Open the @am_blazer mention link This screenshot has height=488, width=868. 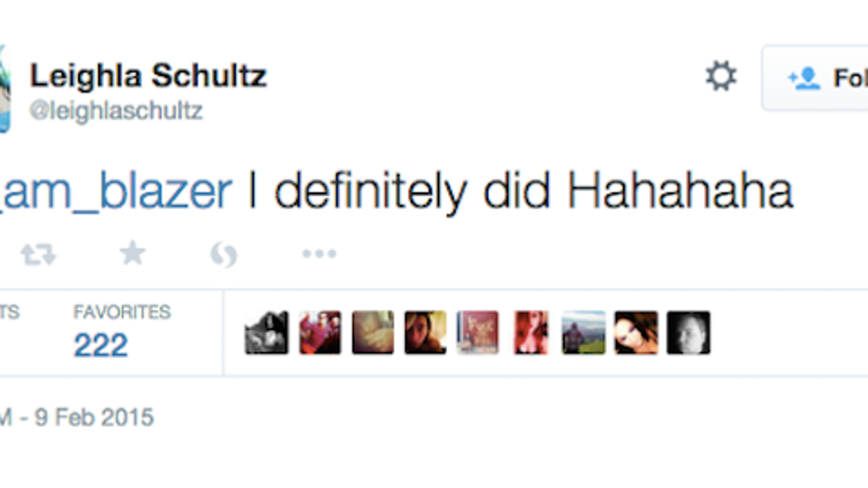click(116, 192)
